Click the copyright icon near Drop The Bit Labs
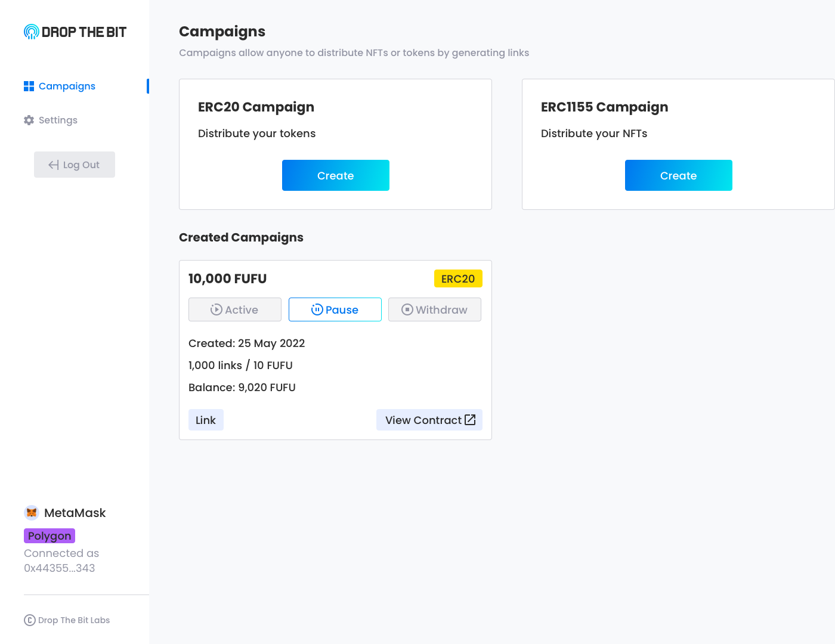Image resolution: width=835 pixels, height=644 pixels. (x=30, y=620)
